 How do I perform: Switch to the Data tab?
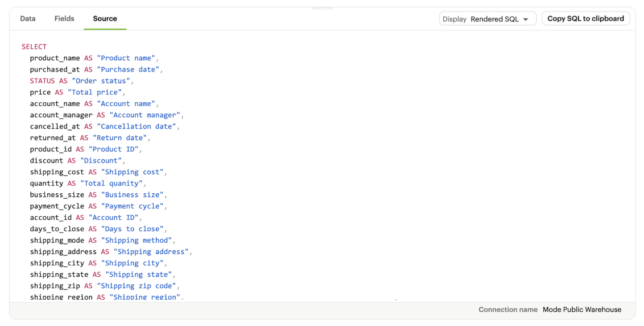(28, 19)
